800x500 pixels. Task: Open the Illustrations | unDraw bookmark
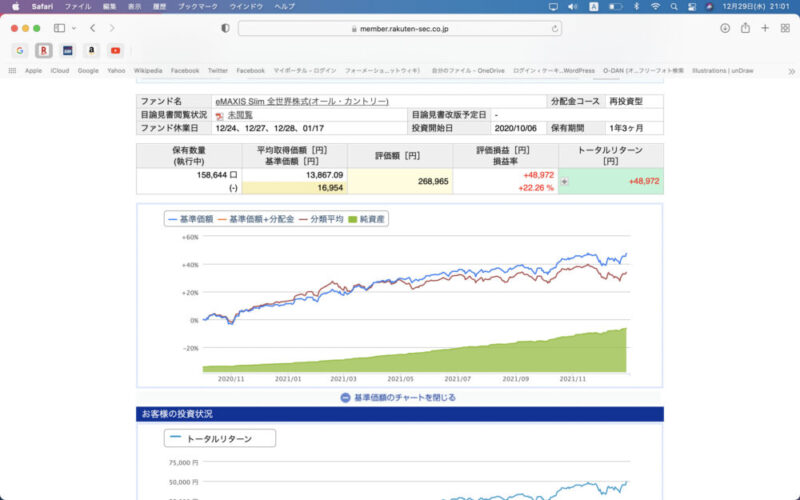point(722,71)
